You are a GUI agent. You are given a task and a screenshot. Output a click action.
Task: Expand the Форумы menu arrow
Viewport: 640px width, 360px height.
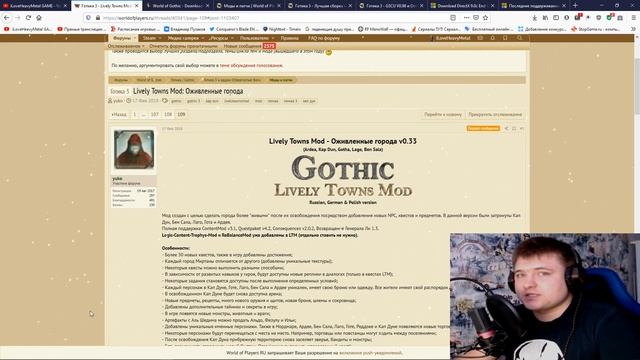pos(135,38)
